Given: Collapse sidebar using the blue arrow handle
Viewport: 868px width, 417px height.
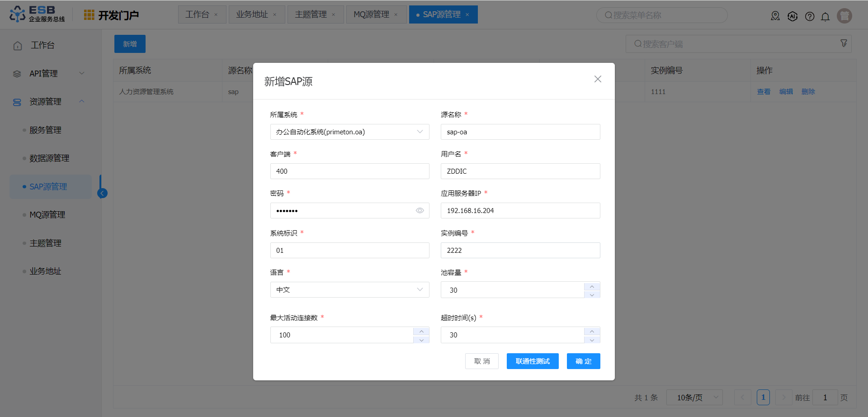Looking at the screenshot, I should click(x=103, y=194).
